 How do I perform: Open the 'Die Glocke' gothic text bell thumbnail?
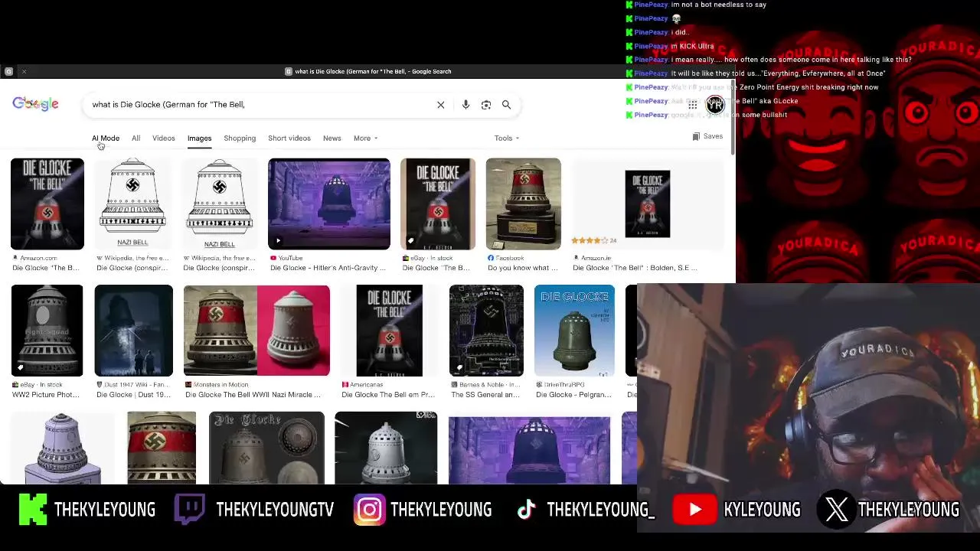pos(266,448)
